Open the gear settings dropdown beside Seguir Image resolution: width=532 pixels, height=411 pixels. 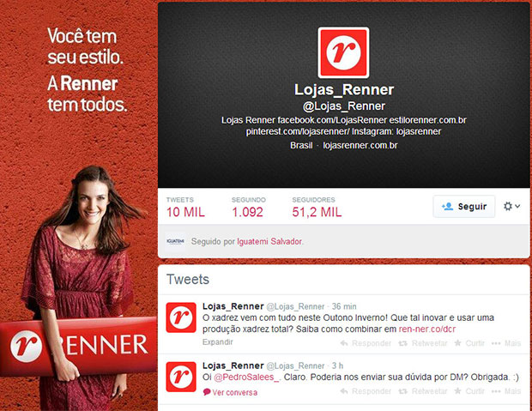click(x=511, y=206)
